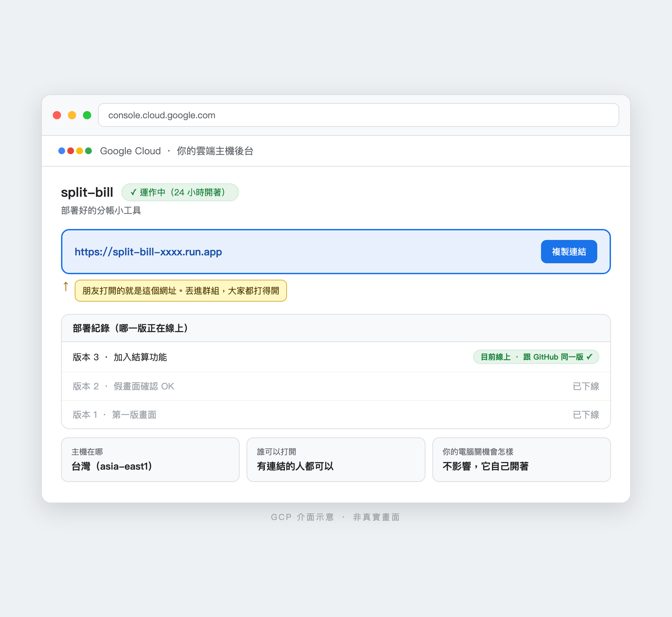Viewport: 672px width, 617px height.
Task: Click the split-bill service title
Action: 87,192
